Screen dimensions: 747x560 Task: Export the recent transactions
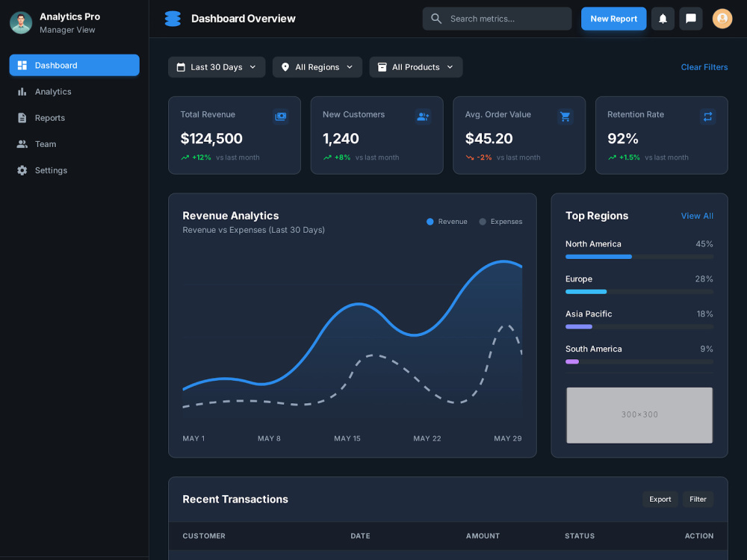coord(660,499)
